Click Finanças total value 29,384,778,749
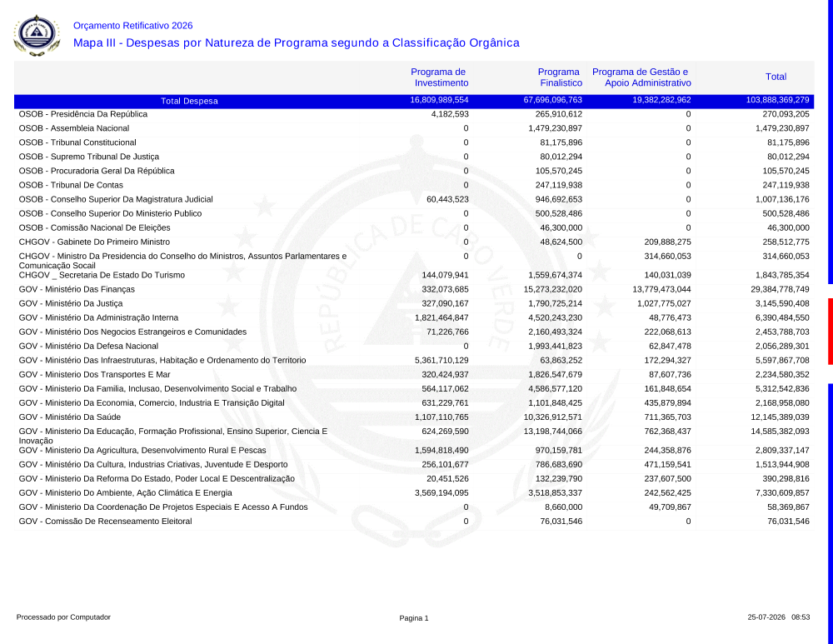 780,290
